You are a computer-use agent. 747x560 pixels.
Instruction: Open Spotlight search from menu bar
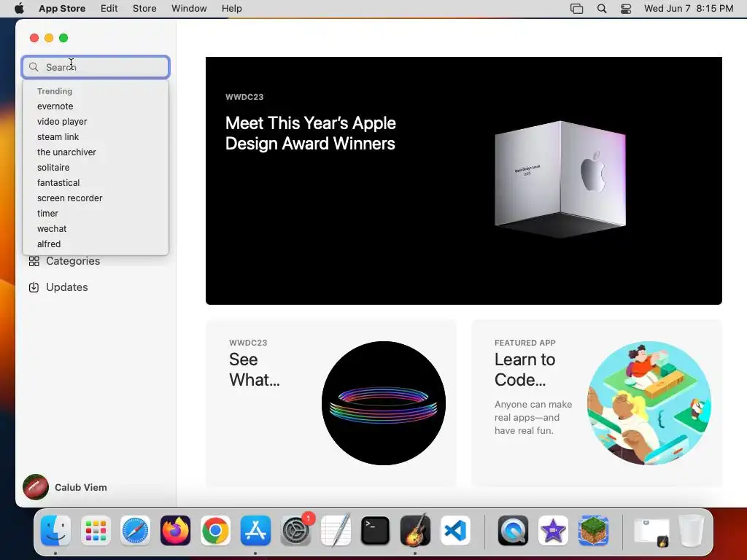click(602, 9)
